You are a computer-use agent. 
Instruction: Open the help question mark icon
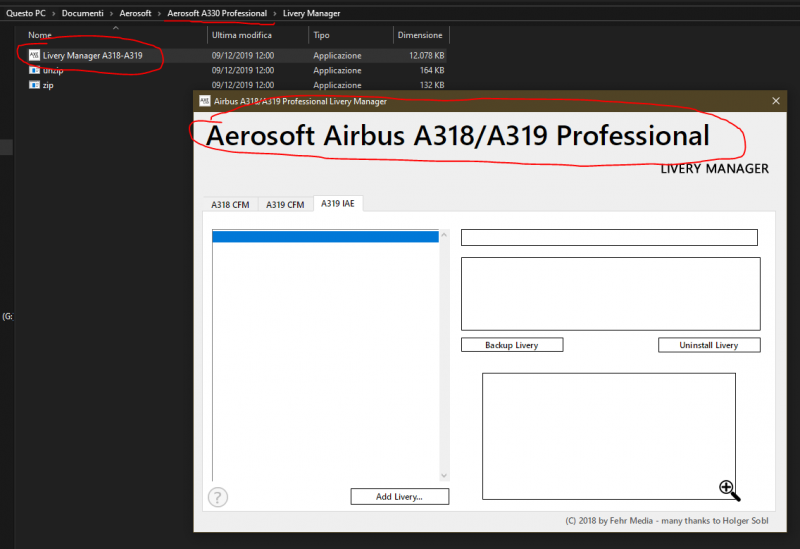[x=218, y=497]
